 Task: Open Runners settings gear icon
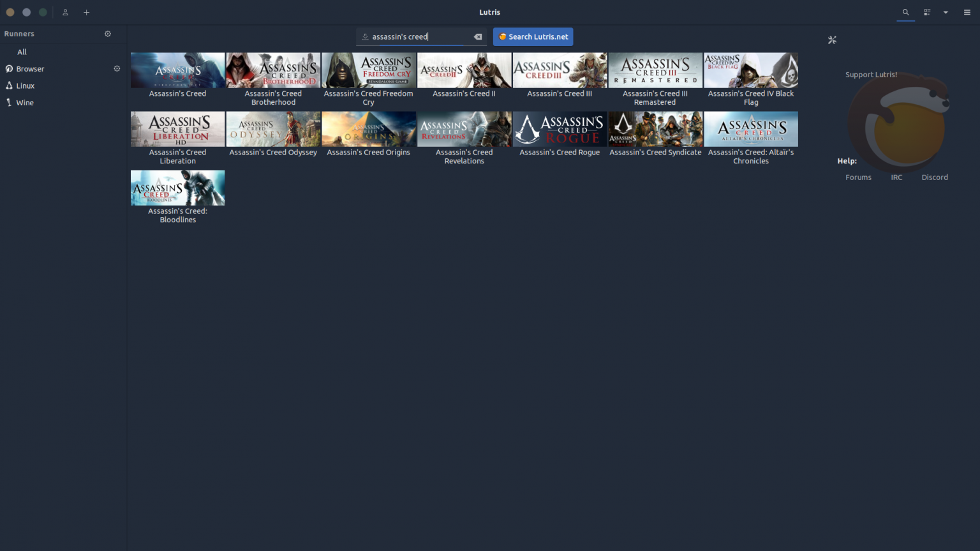(x=108, y=34)
